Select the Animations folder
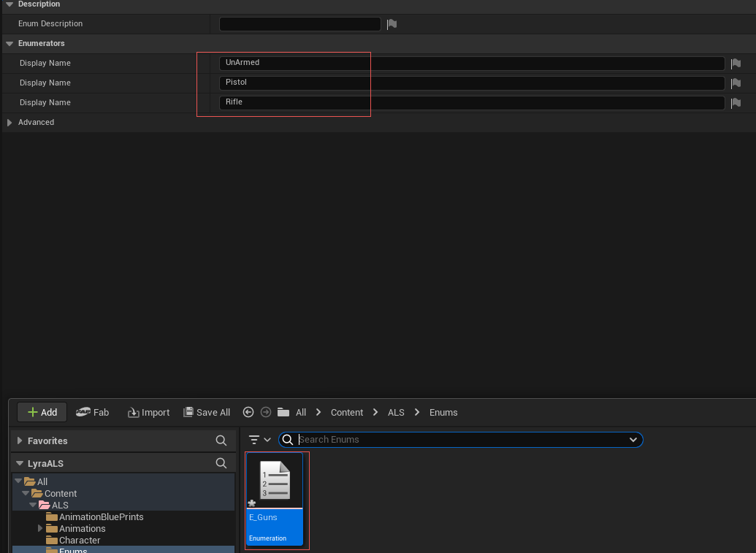 tap(83, 529)
